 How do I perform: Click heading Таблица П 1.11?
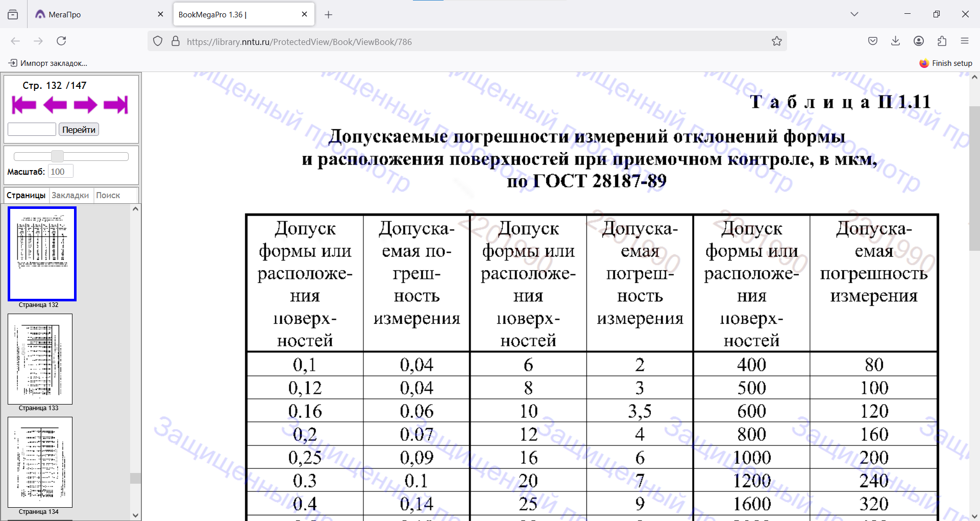click(840, 102)
